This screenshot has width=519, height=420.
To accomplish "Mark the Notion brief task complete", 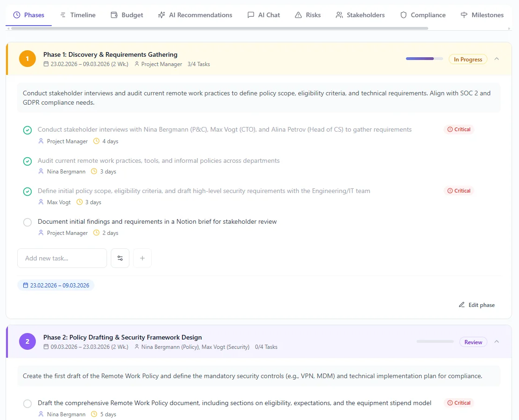I will (x=27, y=222).
